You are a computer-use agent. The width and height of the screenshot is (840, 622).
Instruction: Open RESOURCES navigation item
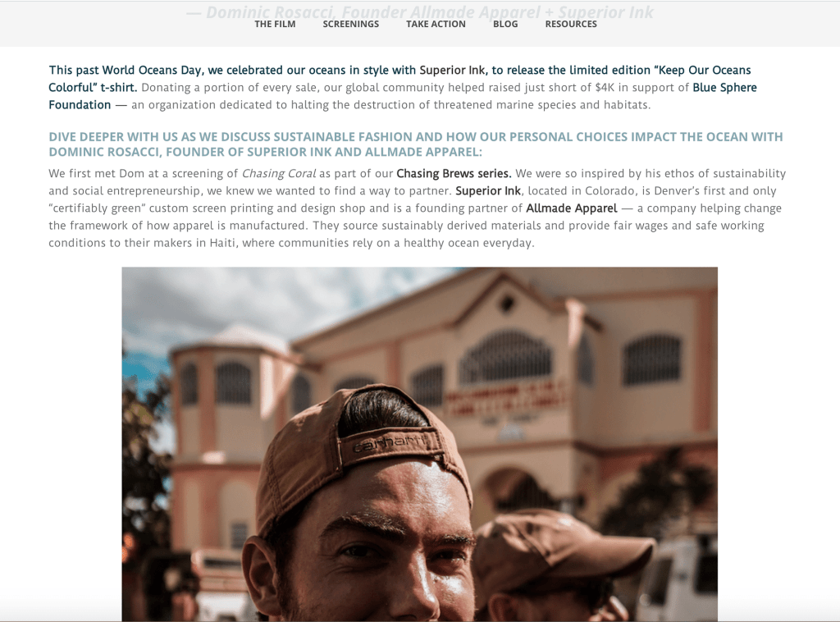coord(571,24)
